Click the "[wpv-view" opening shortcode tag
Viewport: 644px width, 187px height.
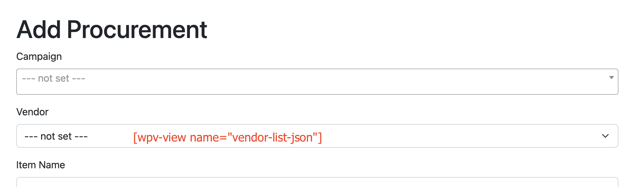[160, 137]
